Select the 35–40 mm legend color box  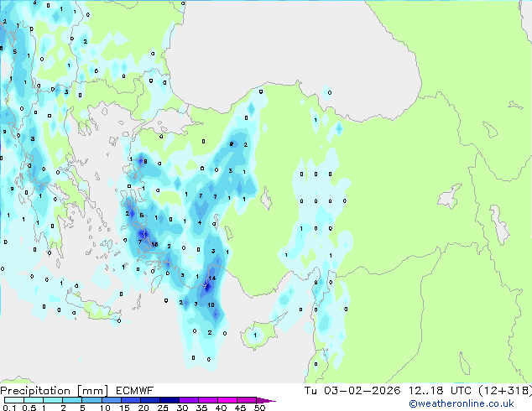point(207,400)
